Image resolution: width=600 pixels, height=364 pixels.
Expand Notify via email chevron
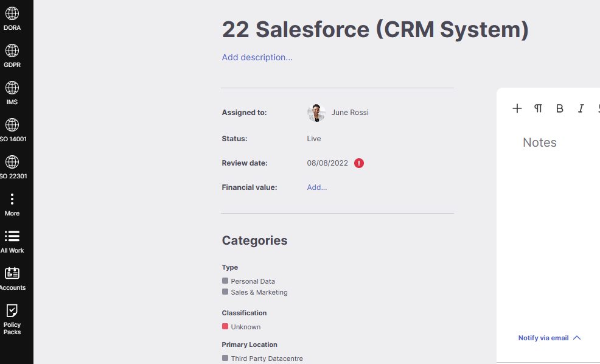pyautogui.click(x=577, y=338)
